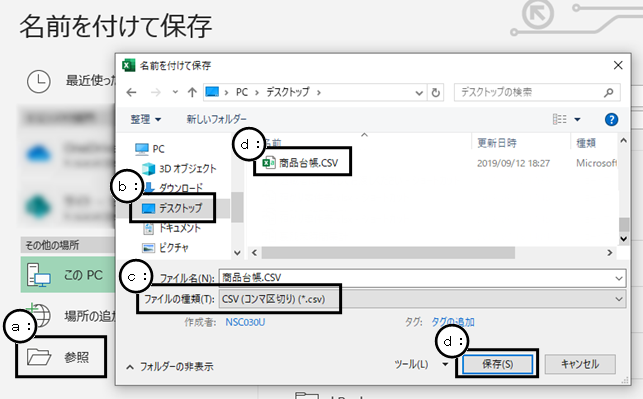The image size is (643, 399).
Task: Click the キャンセル button
Action: click(x=580, y=364)
